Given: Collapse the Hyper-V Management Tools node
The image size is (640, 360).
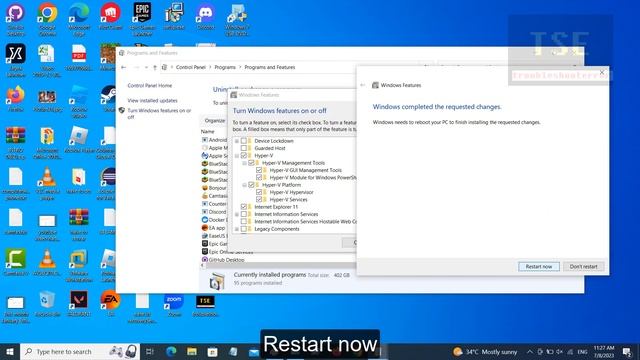Looking at the screenshot, I should [244, 163].
